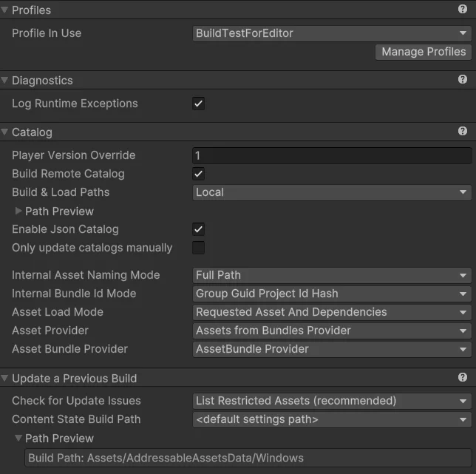Screen dimensions: 476x474
Task: Open help for the Diagnostics section
Action: click(463, 79)
